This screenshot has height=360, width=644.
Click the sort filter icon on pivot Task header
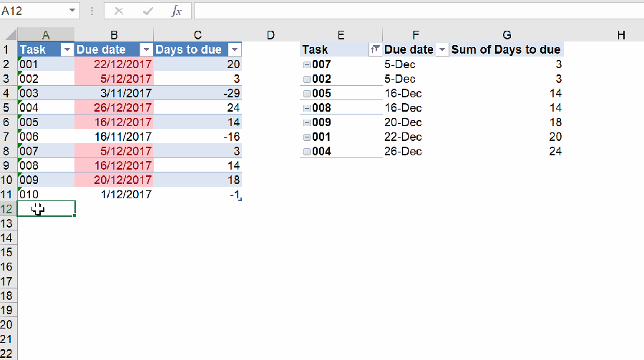[x=375, y=49]
